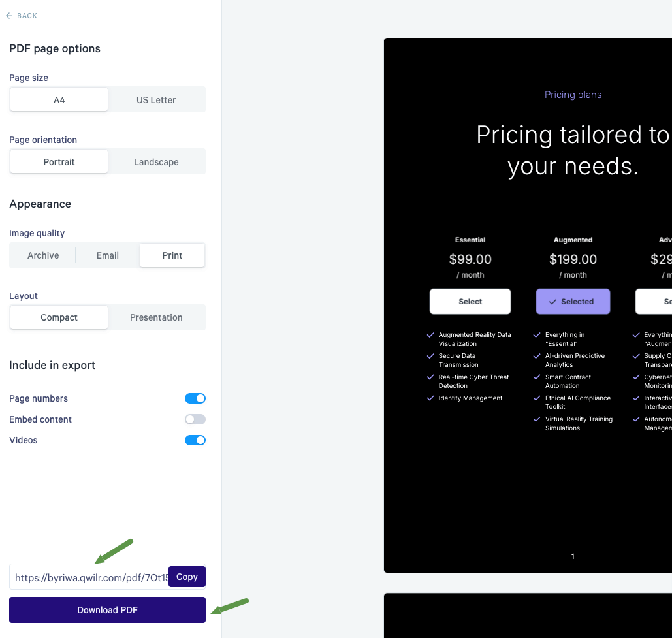Image resolution: width=672 pixels, height=638 pixels.
Task: Select the Essential pricing plan
Action: coord(470,302)
